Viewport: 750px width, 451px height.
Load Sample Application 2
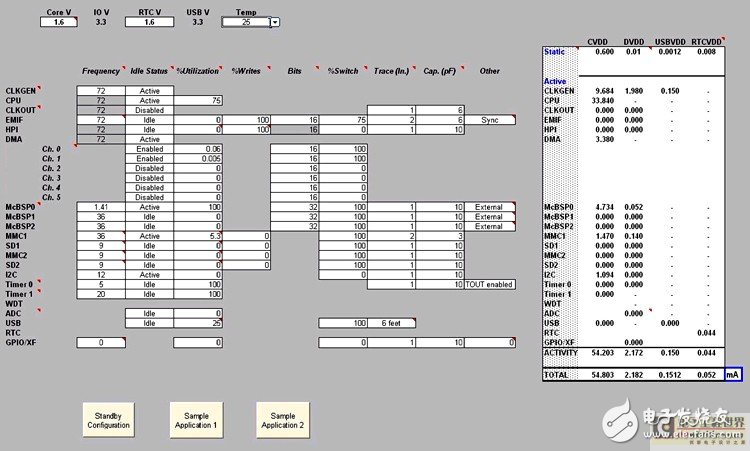(281, 419)
